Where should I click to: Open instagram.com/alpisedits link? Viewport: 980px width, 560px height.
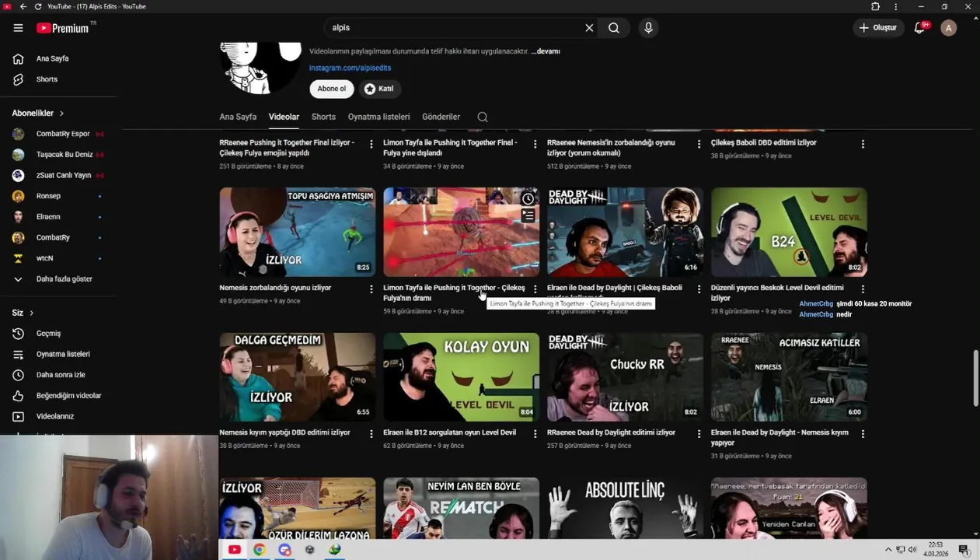tap(350, 68)
